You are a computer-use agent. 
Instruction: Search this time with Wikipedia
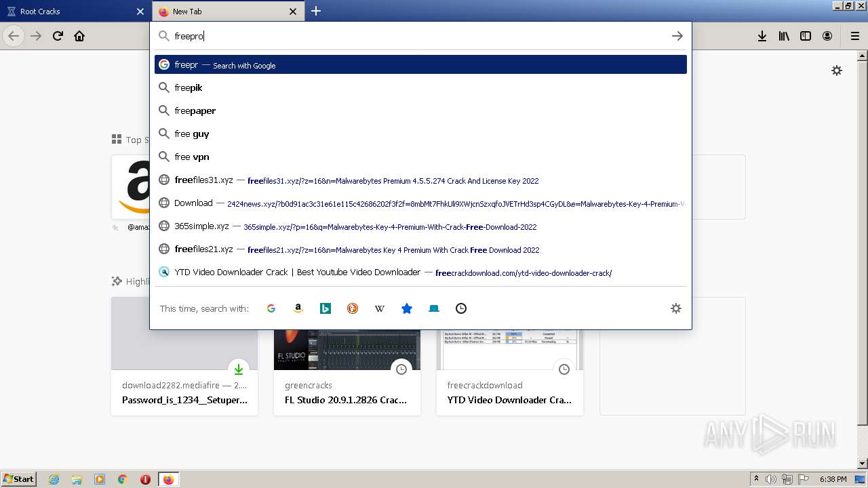pos(380,308)
